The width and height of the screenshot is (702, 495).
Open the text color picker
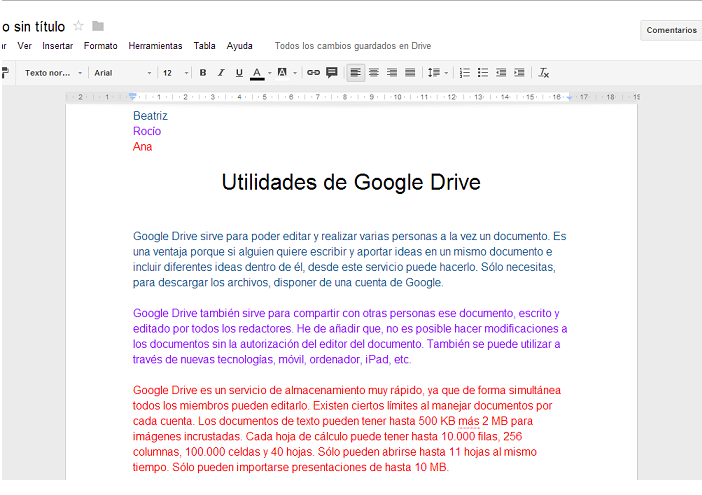click(258, 72)
